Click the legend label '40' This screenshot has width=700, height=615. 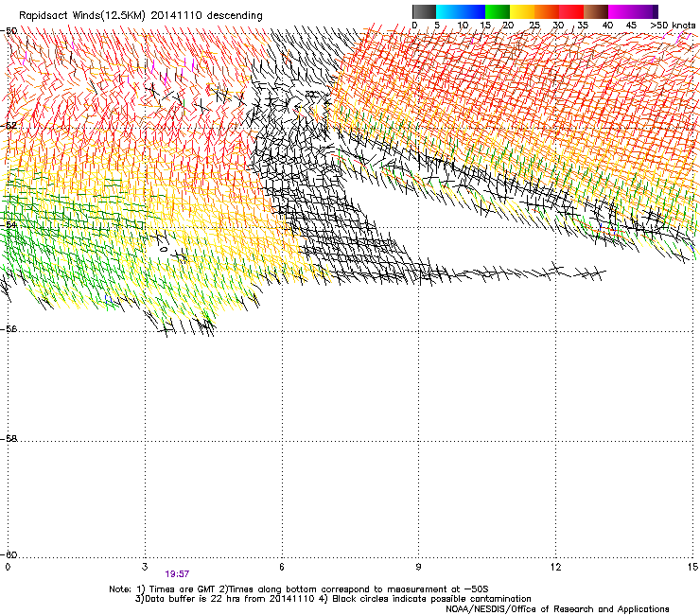[x=607, y=26]
